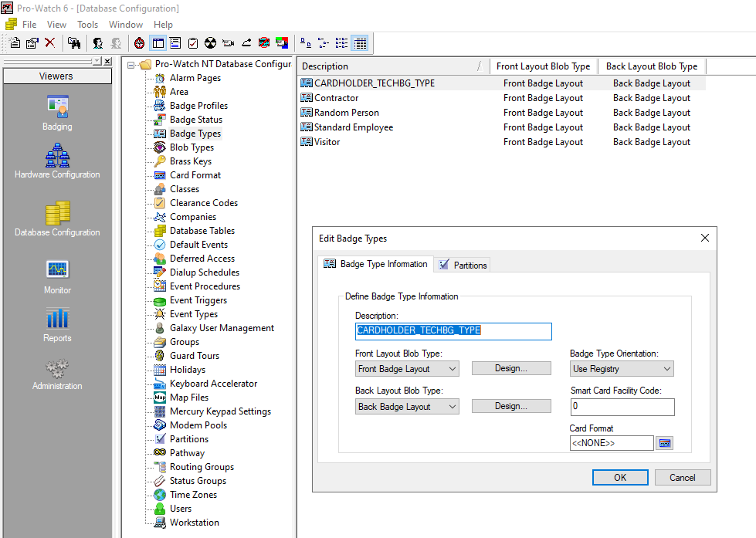Screen dimensions: 756x538
Task: Open the Administration viewer
Action: (57, 372)
